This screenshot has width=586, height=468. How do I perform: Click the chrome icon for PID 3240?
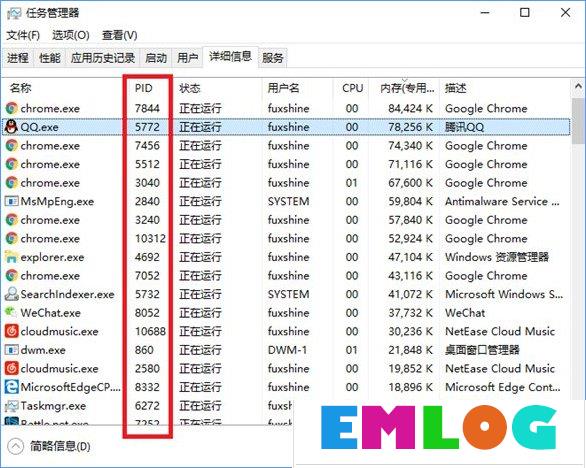click(12, 220)
